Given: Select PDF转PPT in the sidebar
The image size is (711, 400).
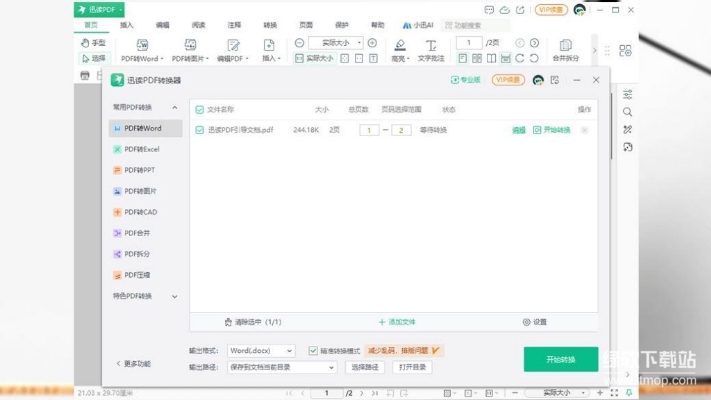Looking at the screenshot, I should pyautogui.click(x=146, y=170).
